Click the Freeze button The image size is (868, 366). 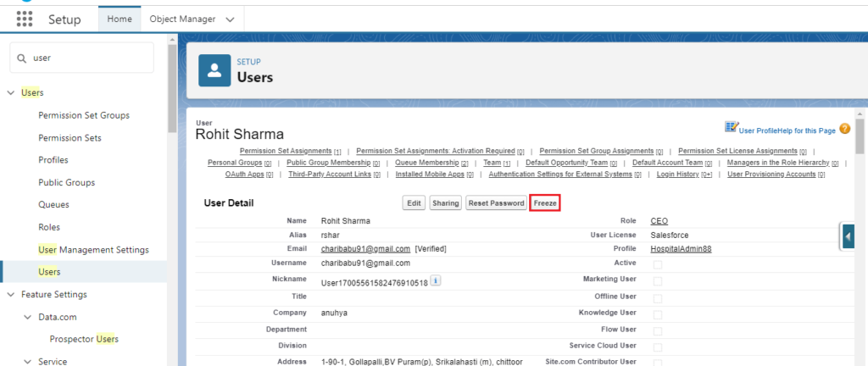coord(544,203)
